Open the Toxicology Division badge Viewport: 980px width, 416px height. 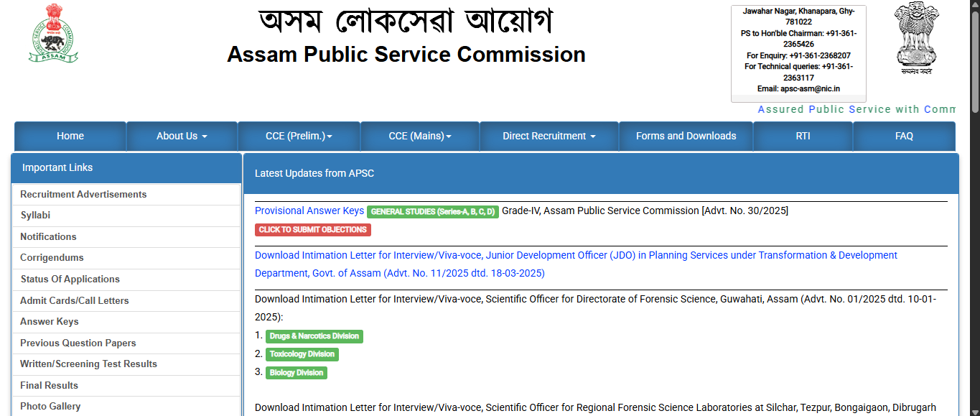(302, 354)
